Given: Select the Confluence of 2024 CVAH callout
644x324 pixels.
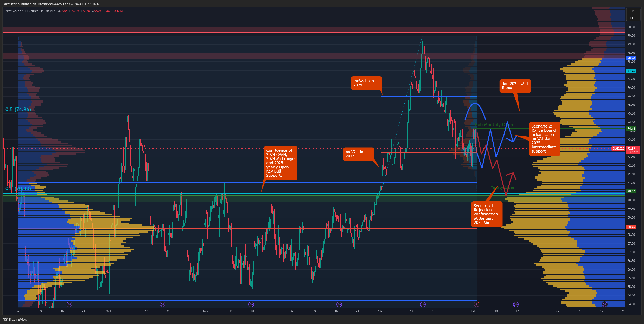Looking at the screenshot, I should 280,163.
